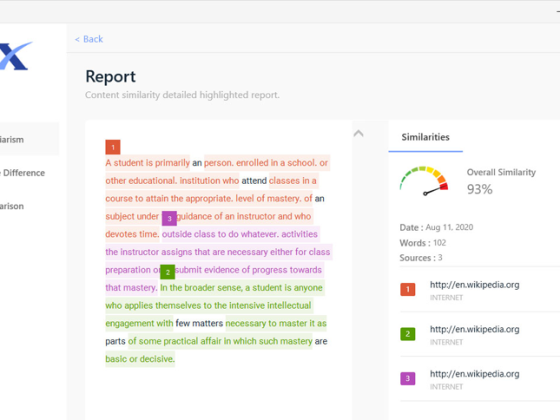Collapse the report using the up chevron
560x420 pixels.
(x=359, y=134)
